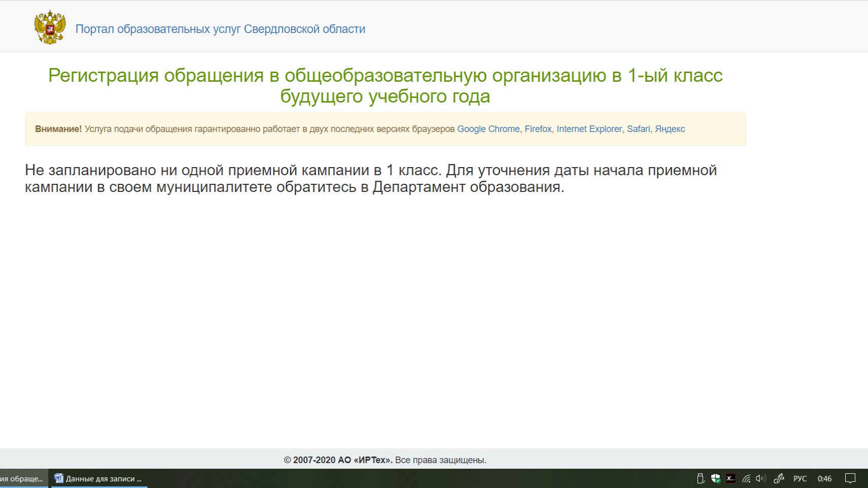Open the Wi-Fi network tray icon
Viewport: 868px width, 488px height.
coord(746,478)
